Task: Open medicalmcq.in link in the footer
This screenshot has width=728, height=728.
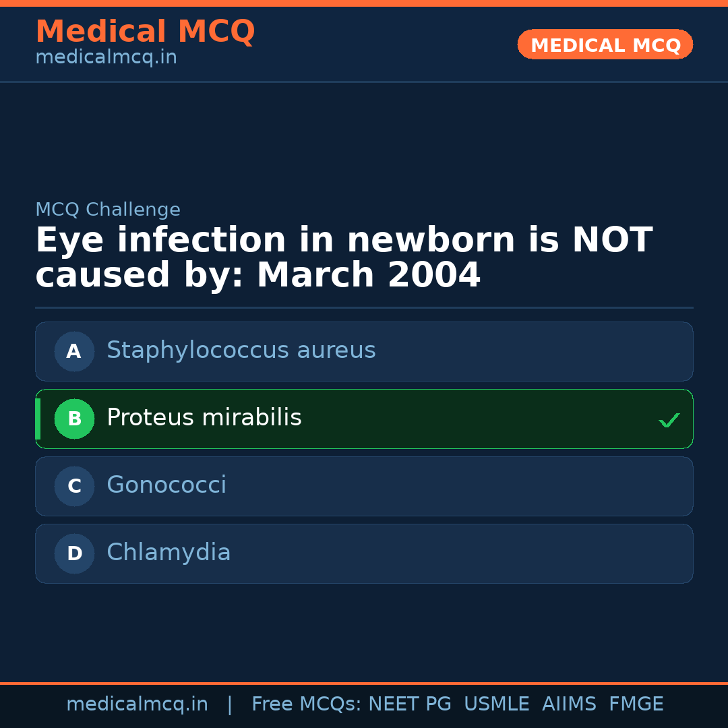Action: 137,704
